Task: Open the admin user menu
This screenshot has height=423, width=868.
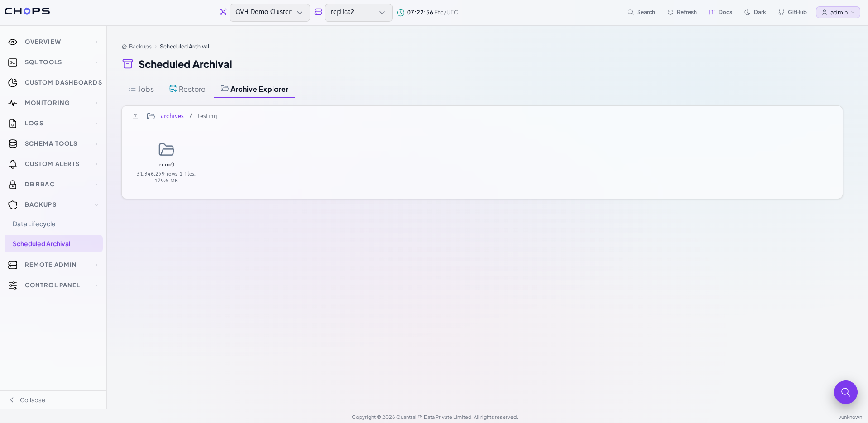Action: pos(838,12)
